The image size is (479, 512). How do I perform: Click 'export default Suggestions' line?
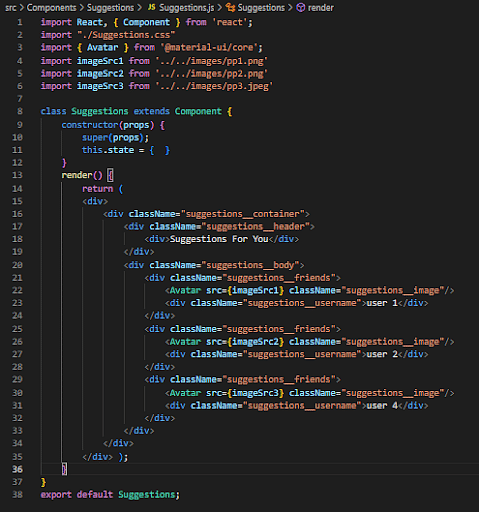point(110,495)
